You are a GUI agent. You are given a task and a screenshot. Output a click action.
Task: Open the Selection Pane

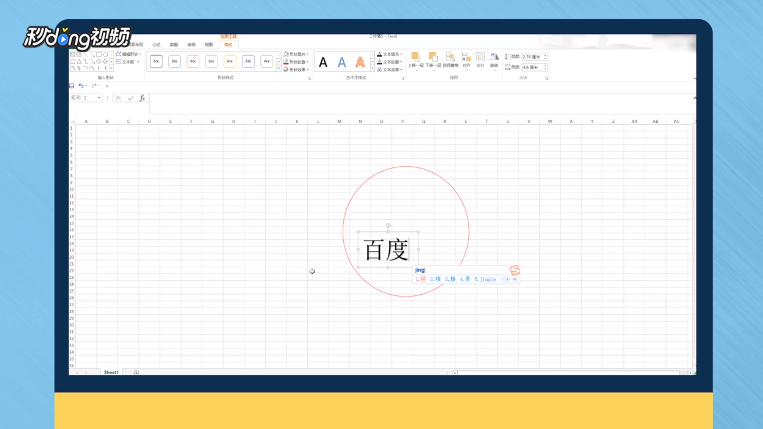click(451, 60)
